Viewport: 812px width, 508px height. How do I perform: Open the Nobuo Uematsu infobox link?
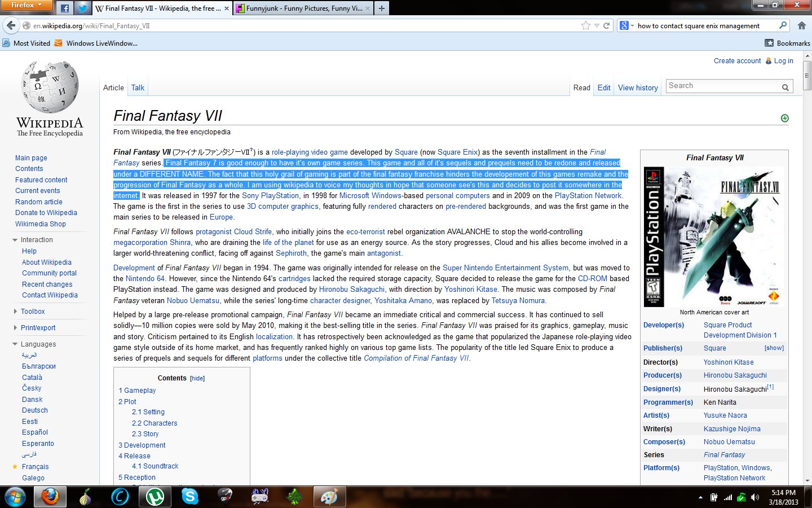[x=729, y=442]
